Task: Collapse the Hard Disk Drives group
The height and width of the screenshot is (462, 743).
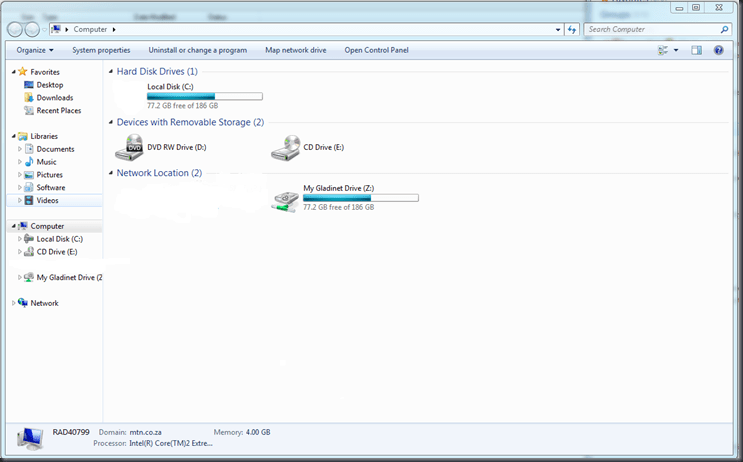Action: coord(111,72)
